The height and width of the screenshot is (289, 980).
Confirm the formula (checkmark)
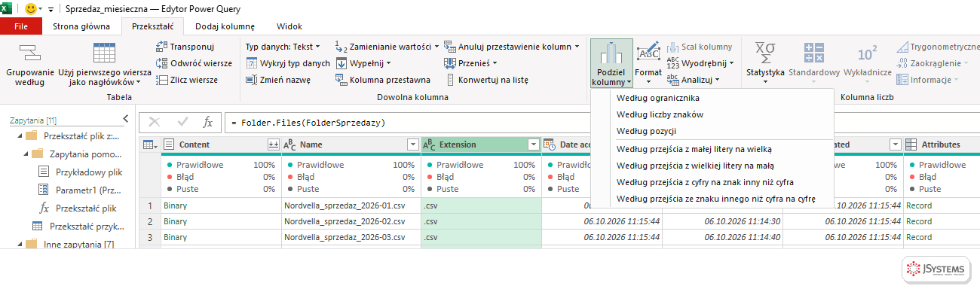(x=182, y=122)
